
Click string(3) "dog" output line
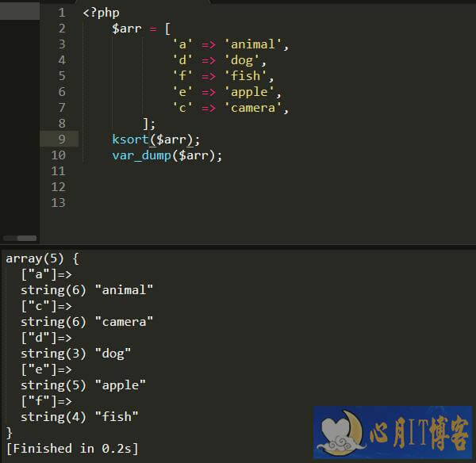[75, 354]
